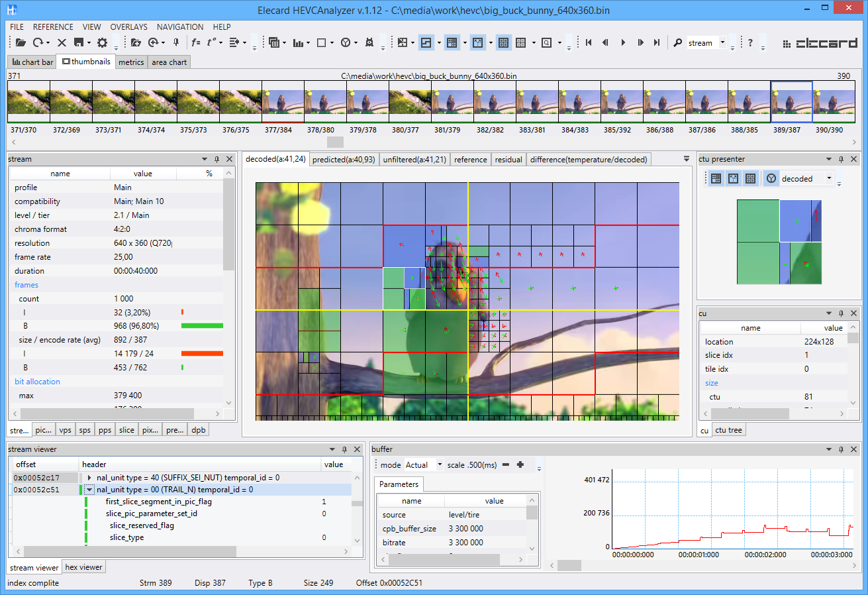Click the t° temperature icon
This screenshot has width=868, height=595.
point(212,42)
